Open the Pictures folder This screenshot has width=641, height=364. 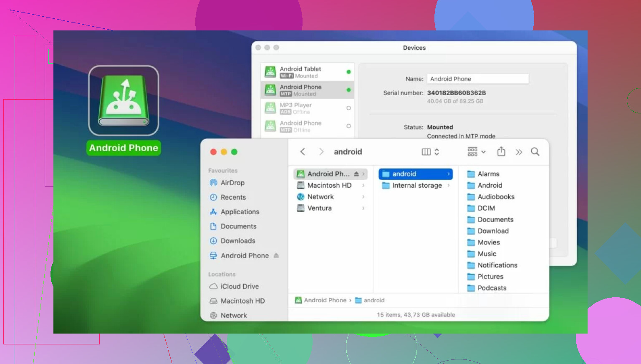point(485,276)
